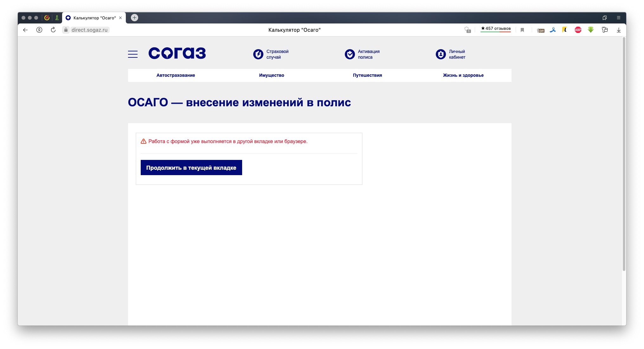
Task: Open the Путешествия menu
Action: pyautogui.click(x=367, y=75)
